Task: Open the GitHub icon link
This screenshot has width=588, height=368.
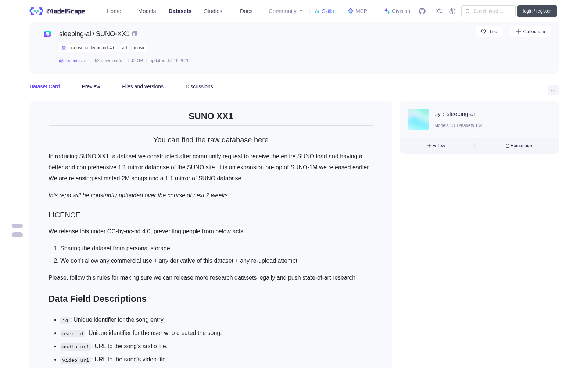Action: (422, 11)
